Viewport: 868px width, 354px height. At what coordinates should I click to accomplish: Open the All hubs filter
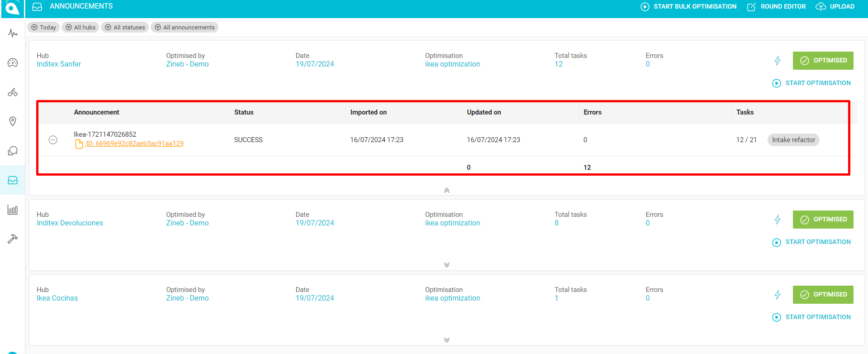coord(81,28)
